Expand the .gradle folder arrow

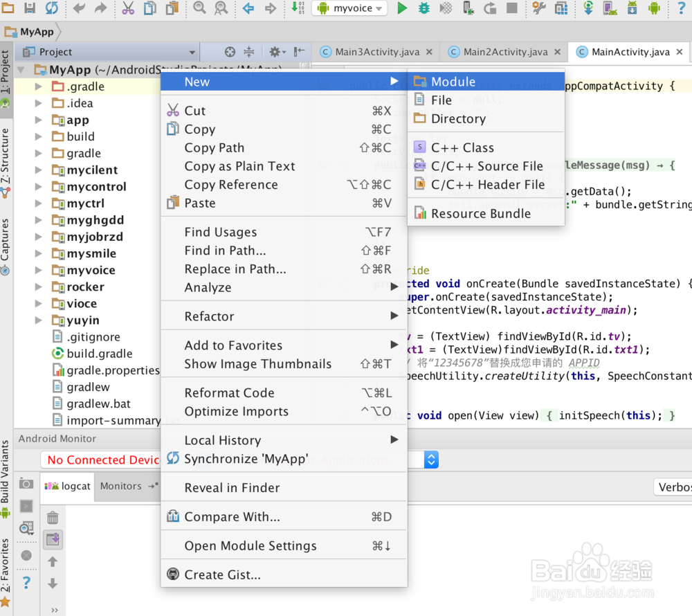tap(39, 87)
